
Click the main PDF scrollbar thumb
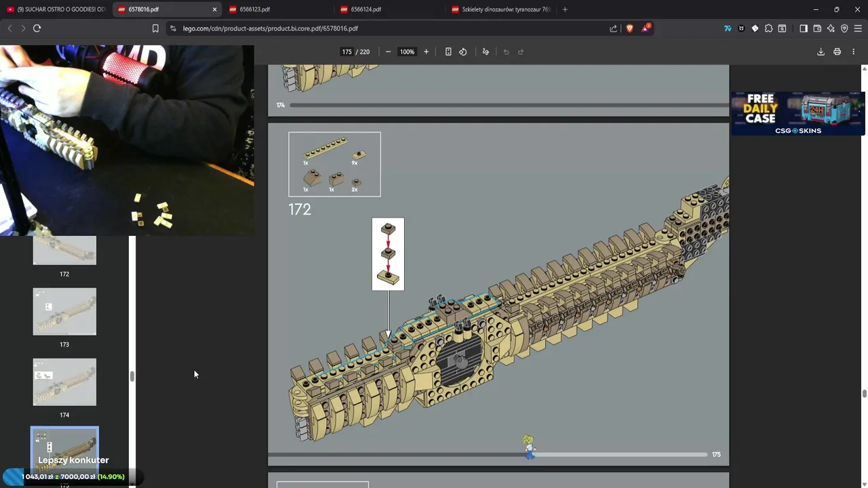pos(864,394)
